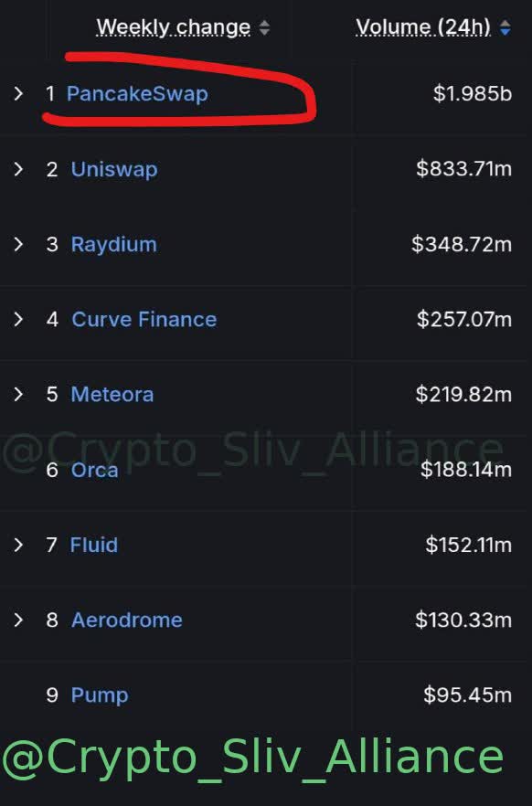The width and height of the screenshot is (532, 806).
Task: Sort by Volume (24h) arrow icon
Action: (x=505, y=27)
